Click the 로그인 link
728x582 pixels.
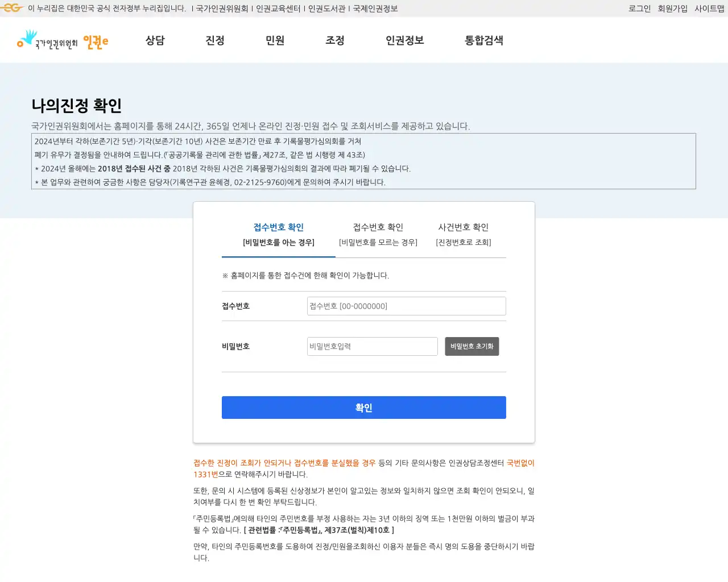639,8
